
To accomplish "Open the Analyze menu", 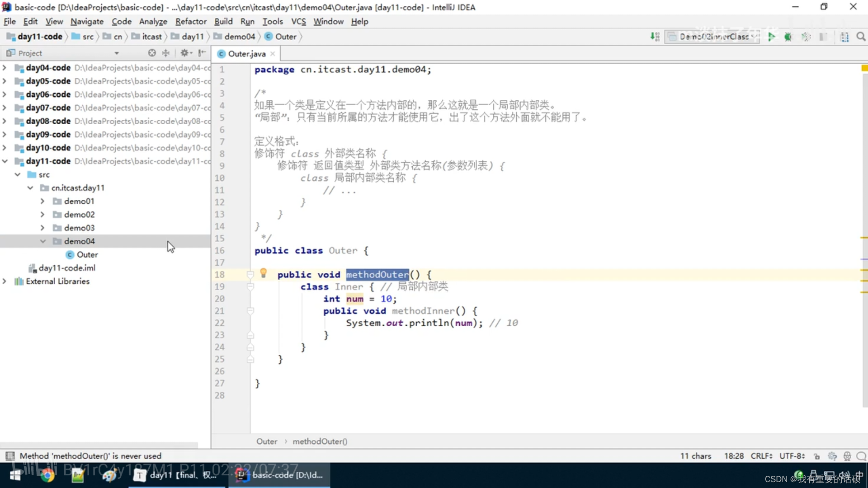I will 153,21.
